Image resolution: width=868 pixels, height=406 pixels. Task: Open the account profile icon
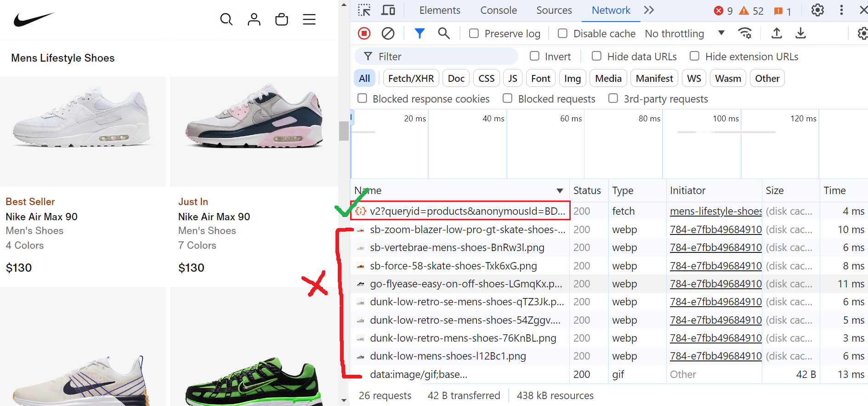[254, 19]
